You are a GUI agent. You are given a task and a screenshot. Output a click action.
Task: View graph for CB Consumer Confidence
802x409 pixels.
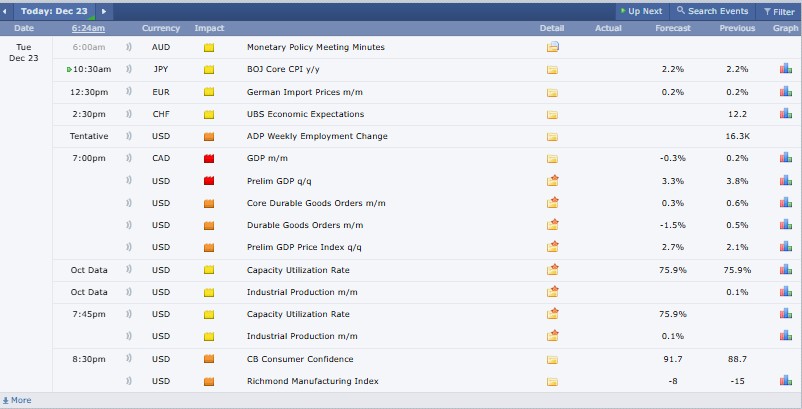786,359
